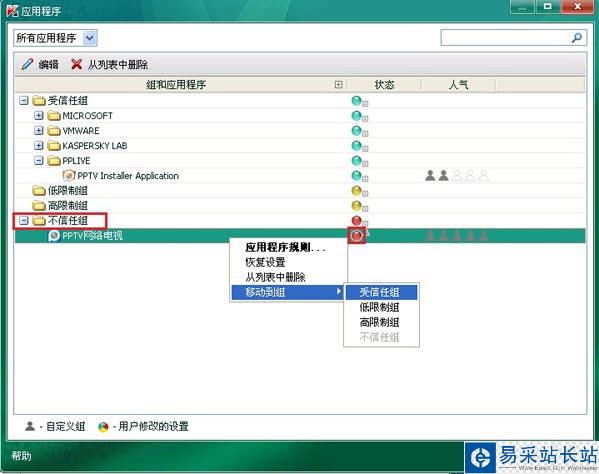This screenshot has width=599, height=474.
Task: Click the KASPERSKY LAB folder icon
Action: click(x=54, y=146)
